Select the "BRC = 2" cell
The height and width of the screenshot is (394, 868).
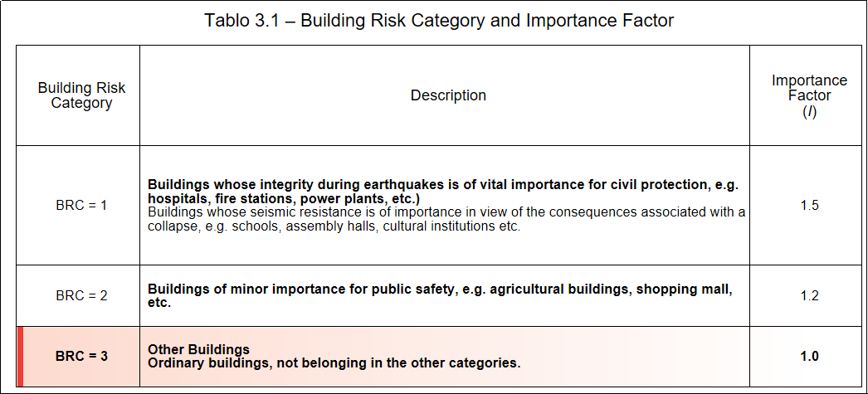tap(81, 295)
